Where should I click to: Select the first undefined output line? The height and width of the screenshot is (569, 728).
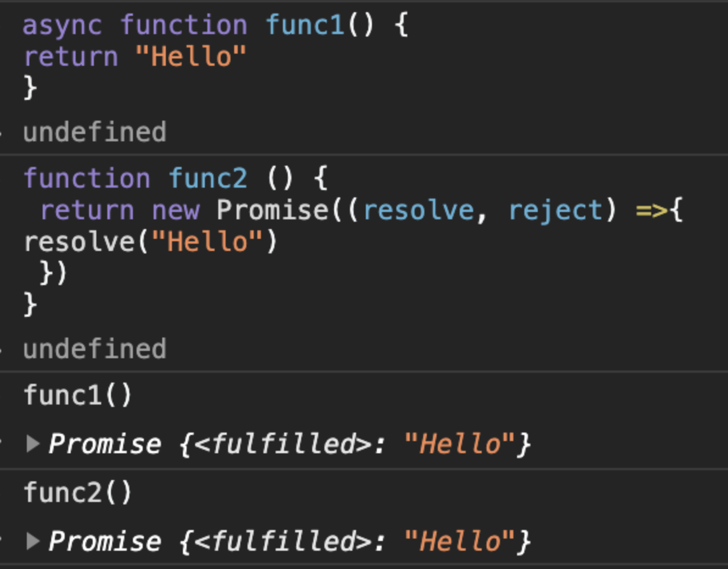95,132
